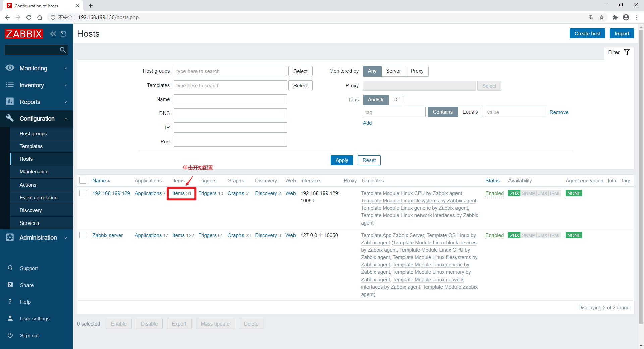
Task: Click the browser zoom magnifier icon
Action: pos(591,17)
